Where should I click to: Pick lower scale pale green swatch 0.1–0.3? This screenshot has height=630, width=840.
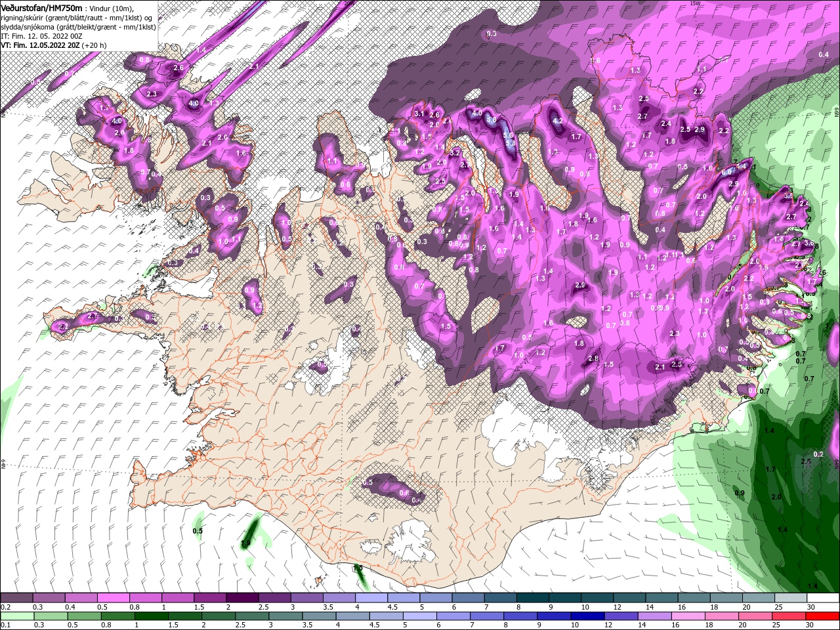16,616
